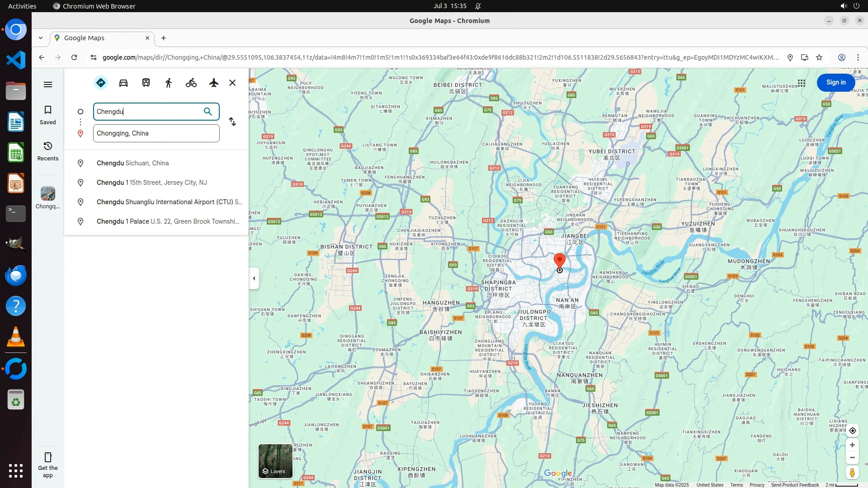The image size is (868, 488).
Task: Zoom in on the map
Action: coord(852,445)
